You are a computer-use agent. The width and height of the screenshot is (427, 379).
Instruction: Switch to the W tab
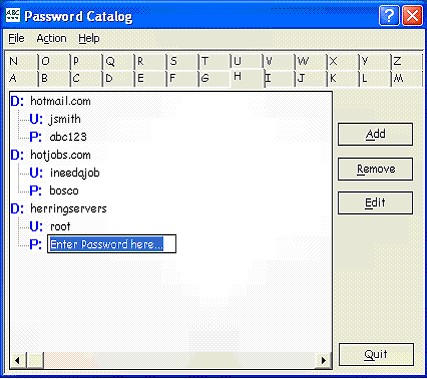click(x=310, y=61)
